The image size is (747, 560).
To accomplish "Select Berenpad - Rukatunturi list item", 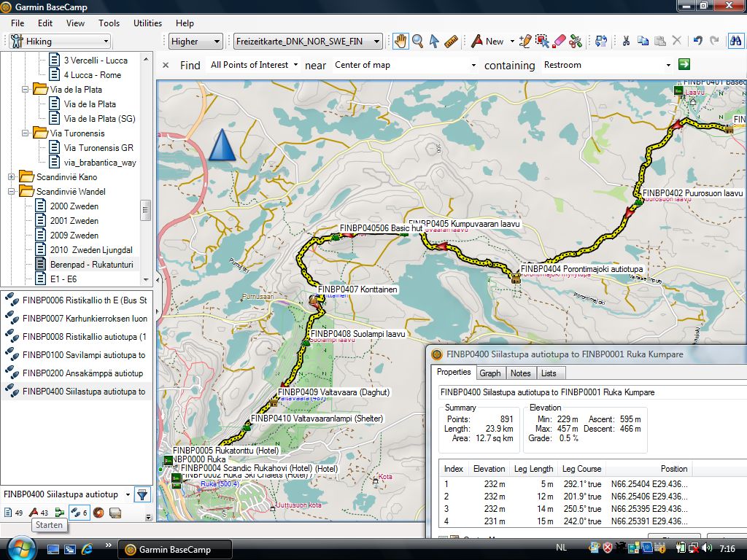I will pyautogui.click(x=91, y=264).
